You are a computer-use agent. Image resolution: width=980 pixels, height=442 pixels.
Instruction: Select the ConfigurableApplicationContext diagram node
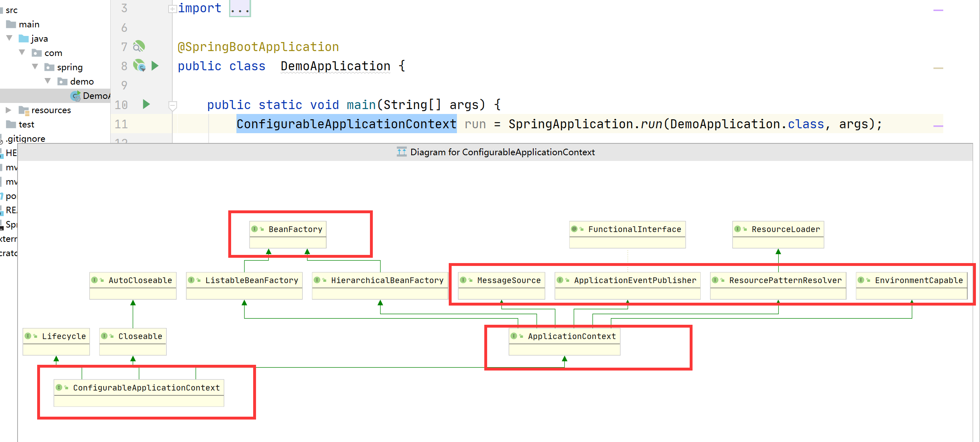click(139, 393)
